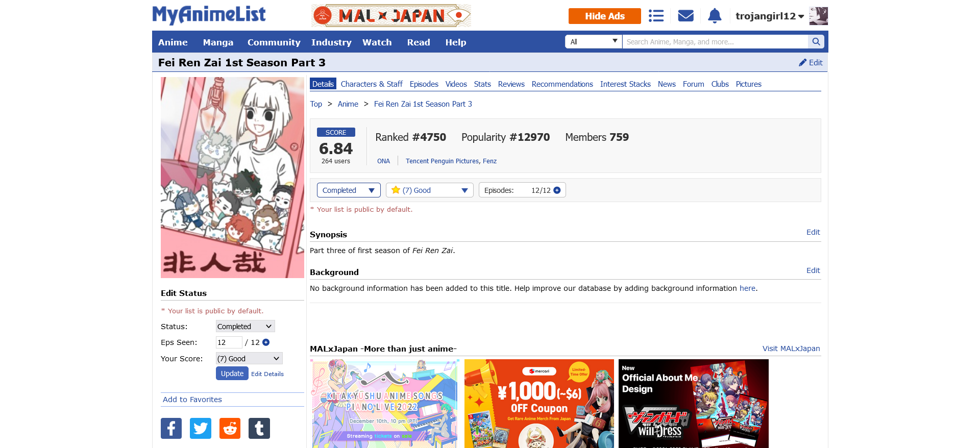
Task: Open the Completed status dropdown in top panel
Action: click(349, 190)
